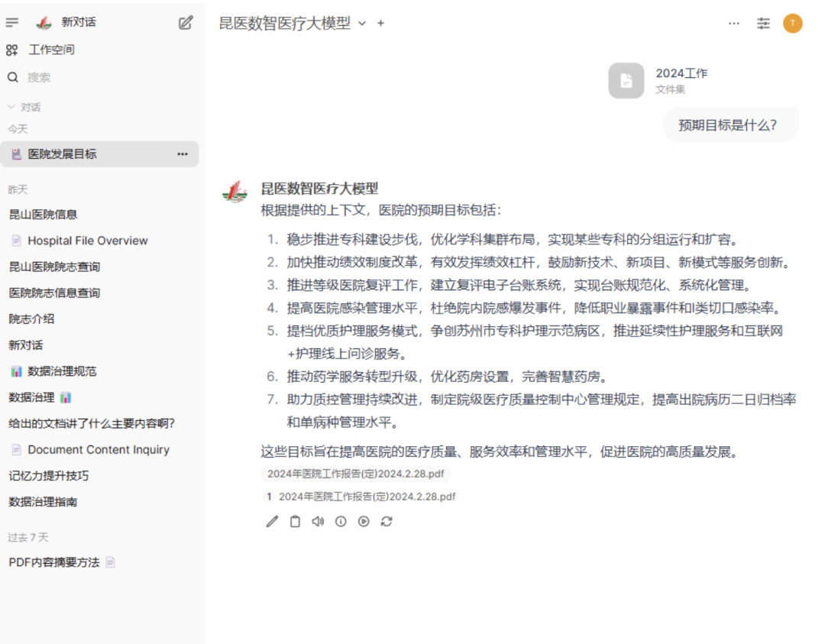825x644 pixels.
Task: Read response aloud with speaker icon
Action: tap(318, 522)
